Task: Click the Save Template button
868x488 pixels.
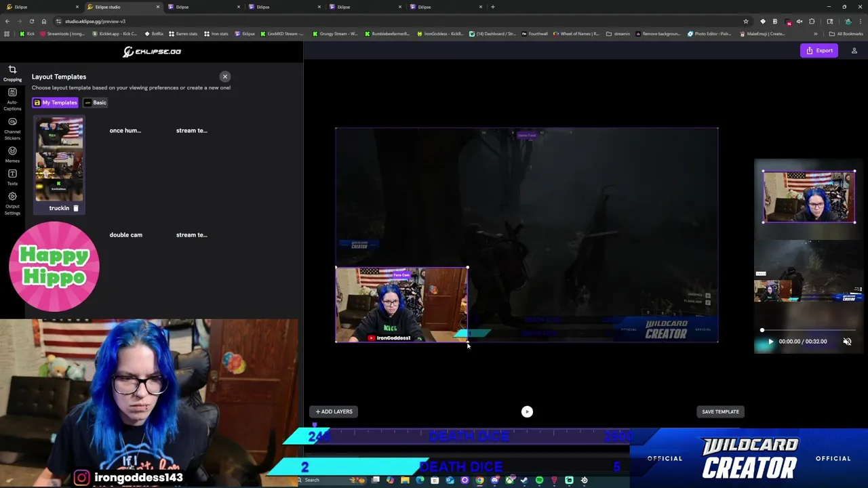Action: coord(720,411)
